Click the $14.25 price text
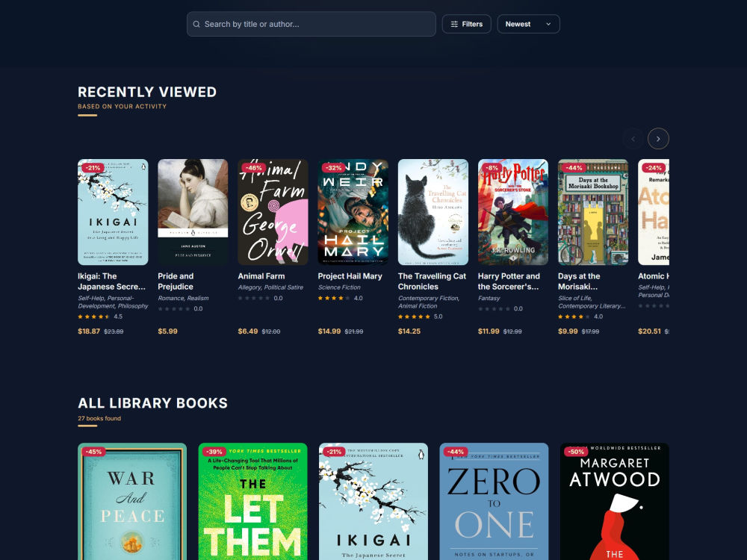 click(409, 332)
